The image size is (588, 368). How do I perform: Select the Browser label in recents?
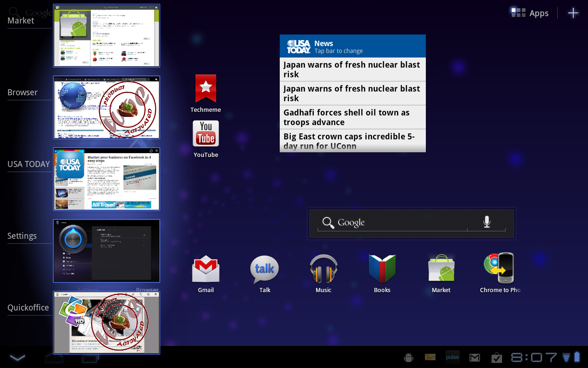(23, 92)
